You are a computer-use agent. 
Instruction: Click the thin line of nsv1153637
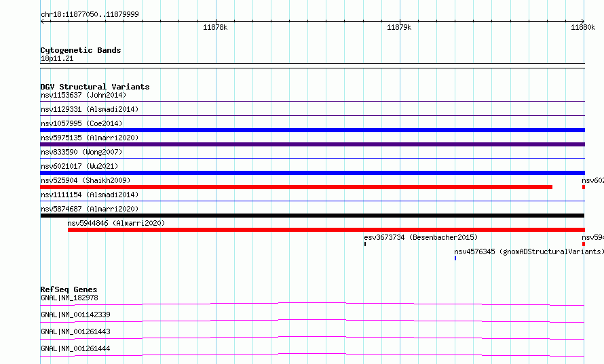312,101
